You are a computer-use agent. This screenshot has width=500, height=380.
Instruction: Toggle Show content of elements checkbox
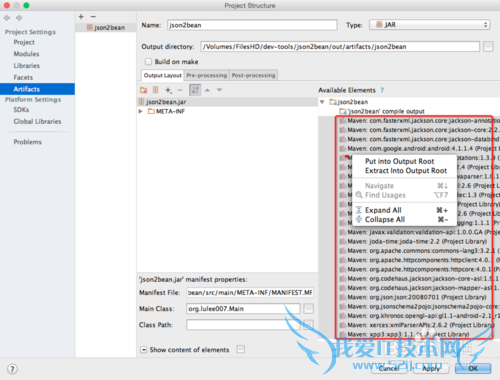coord(144,350)
